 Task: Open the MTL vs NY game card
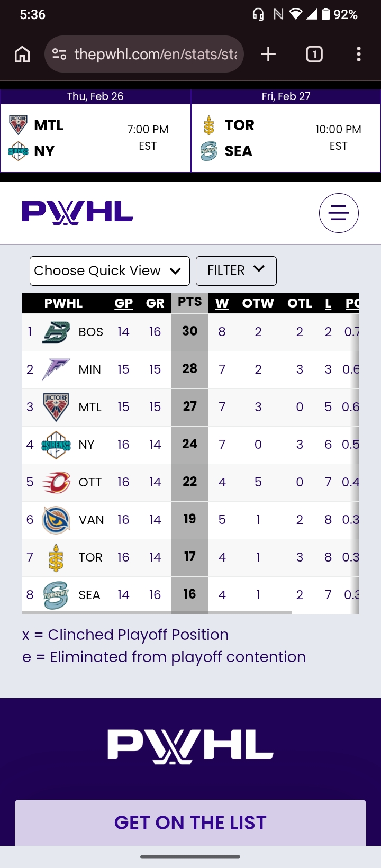click(x=95, y=138)
